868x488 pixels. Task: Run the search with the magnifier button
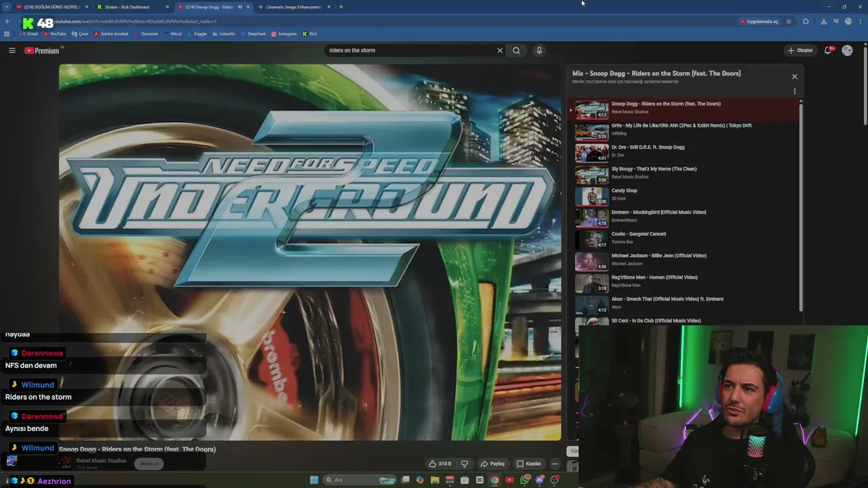pos(516,50)
